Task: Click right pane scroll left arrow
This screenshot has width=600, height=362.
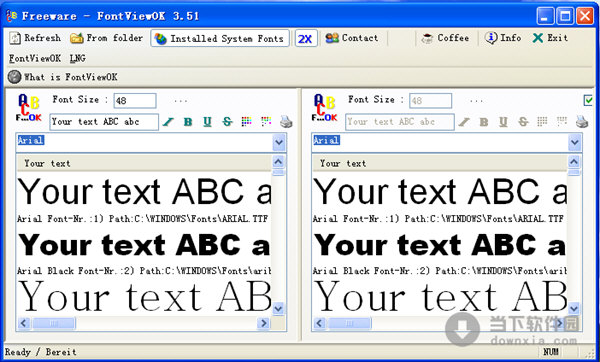Action: 319,323
